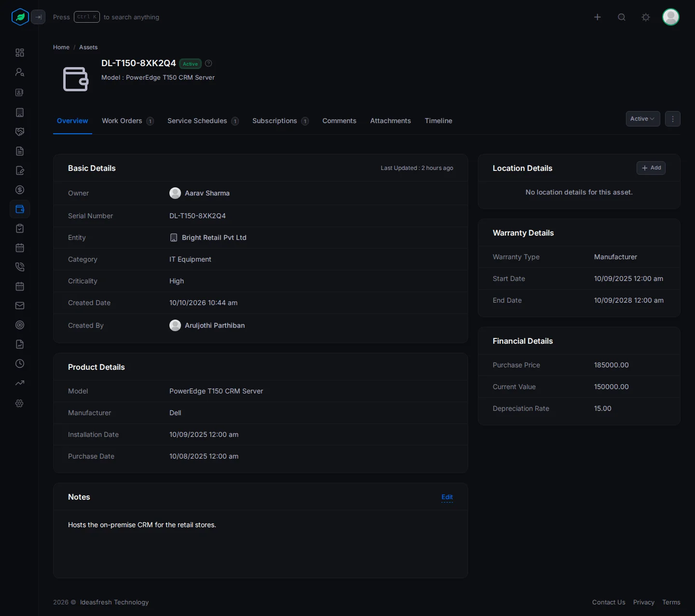Switch to the Timeline tab

pos(438,121)
